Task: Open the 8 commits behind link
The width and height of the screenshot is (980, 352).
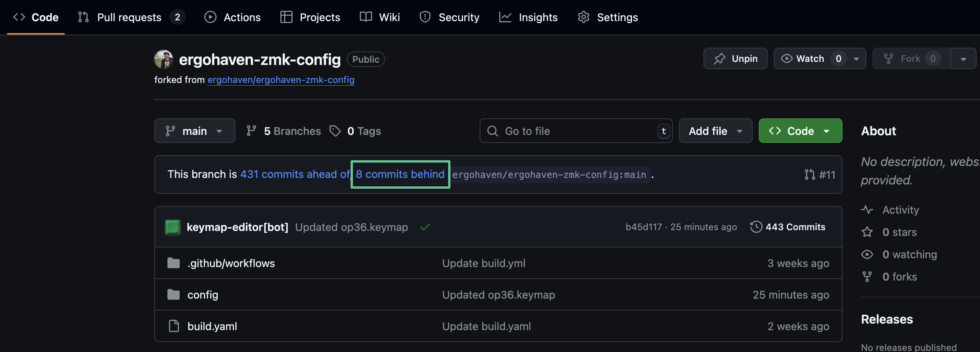Action: 400,174
